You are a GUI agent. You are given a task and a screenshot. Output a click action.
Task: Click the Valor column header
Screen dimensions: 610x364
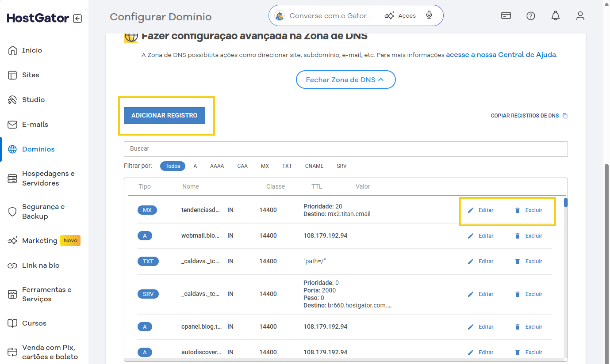(363, 186)
